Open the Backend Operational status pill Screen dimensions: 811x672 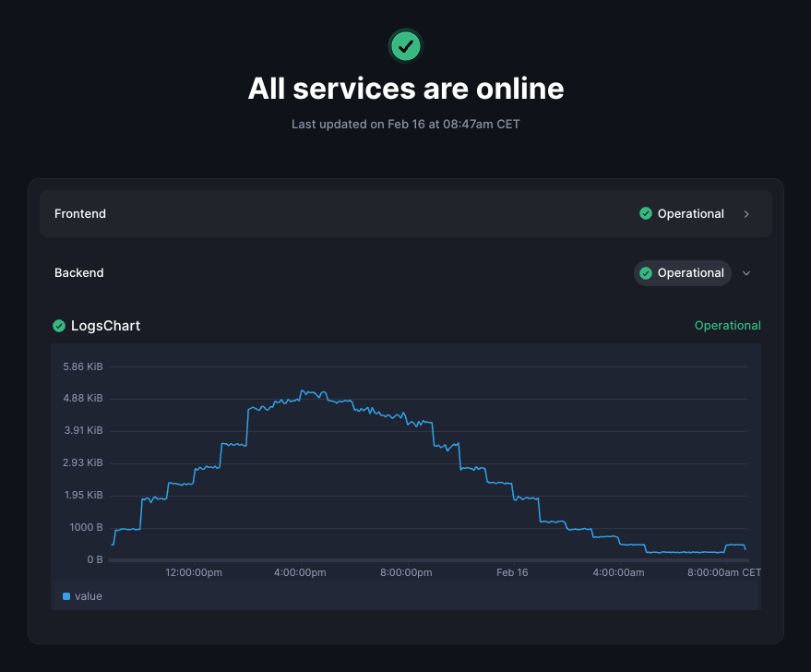(683, 273)
